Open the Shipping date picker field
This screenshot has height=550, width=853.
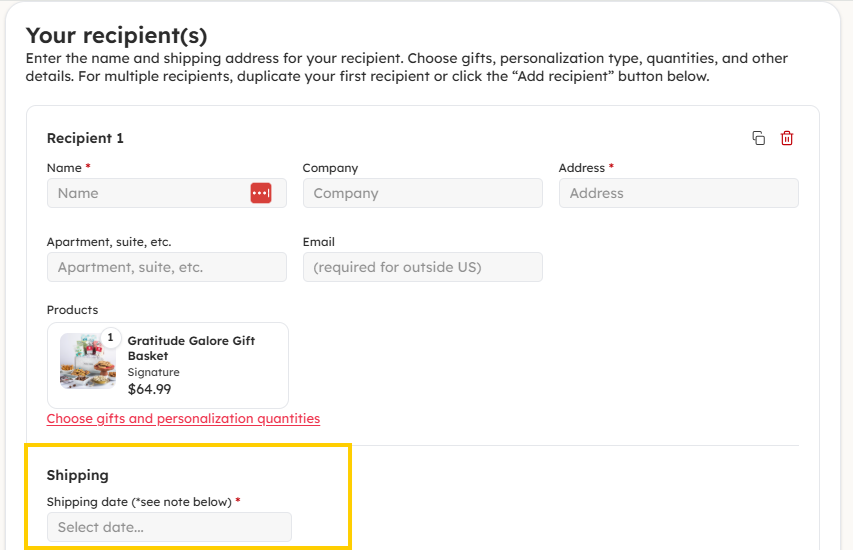169,527
